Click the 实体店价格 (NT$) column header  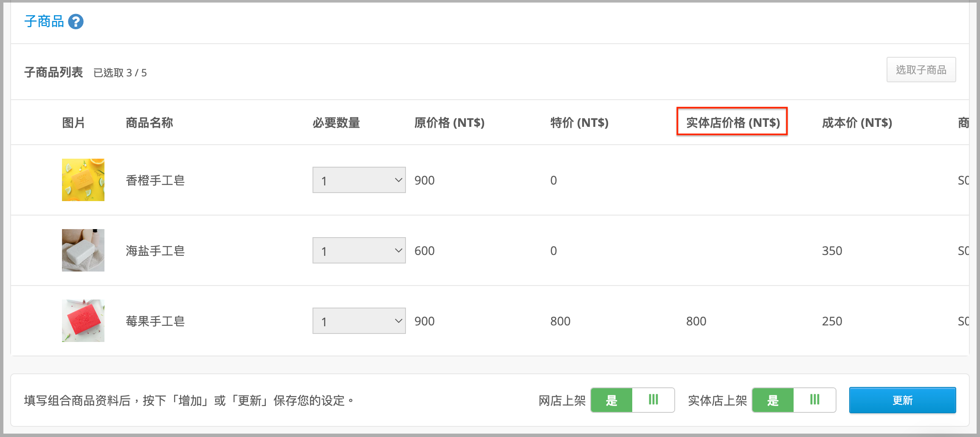pos(733,123)
